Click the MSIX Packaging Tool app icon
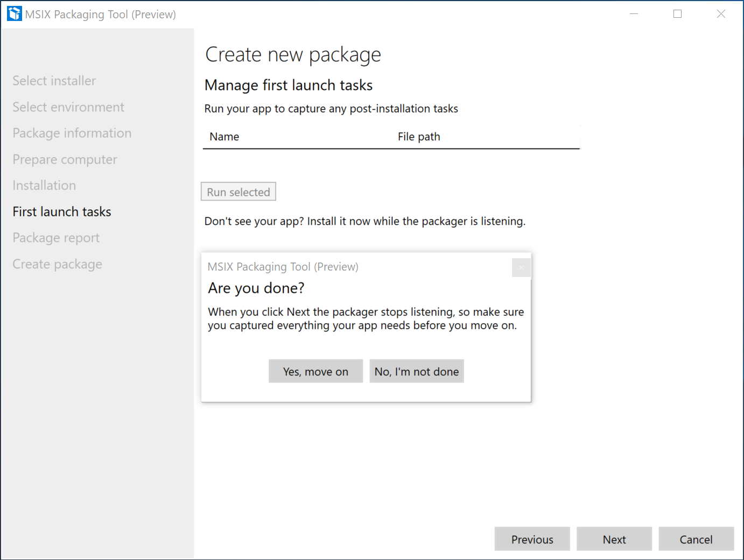The image size is (744, 560). tap(15, 13)
